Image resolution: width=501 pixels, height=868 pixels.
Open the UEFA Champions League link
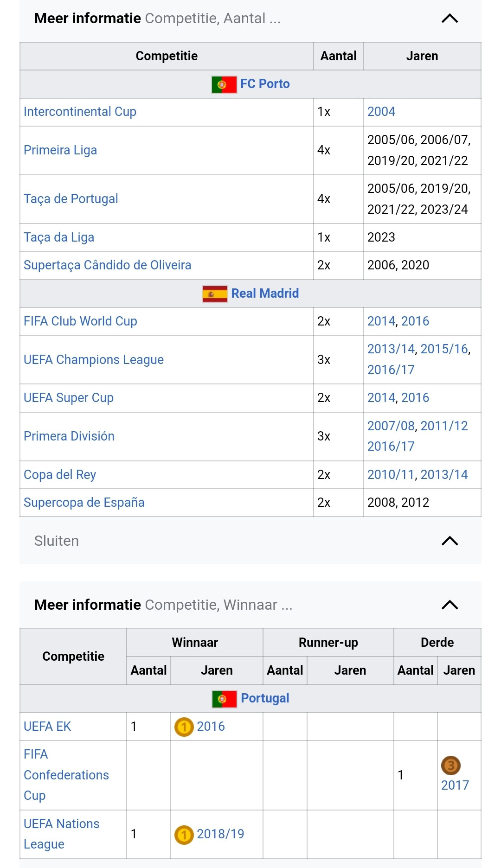94,360
